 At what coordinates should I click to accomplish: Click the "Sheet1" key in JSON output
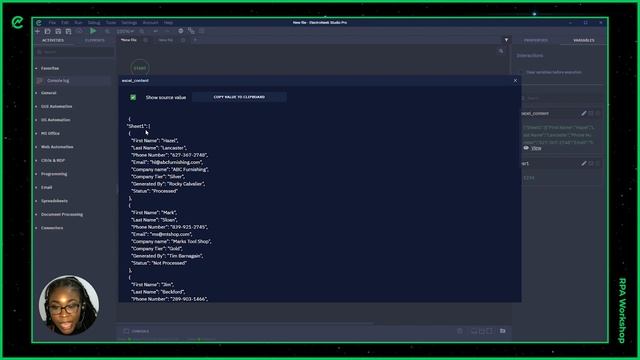tap(137, 126)
